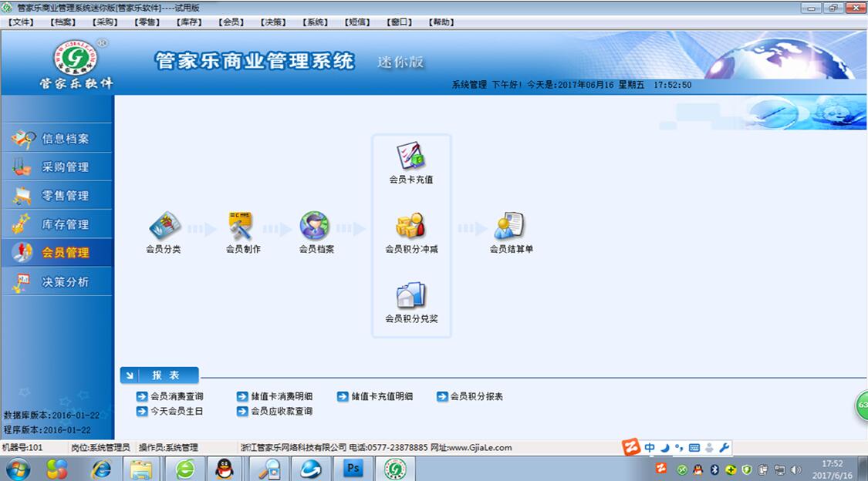Screen dimensions: 868x481
Task: Open the 会员消费查询 report
Action: pyautogui.click(x=170, y=396)
